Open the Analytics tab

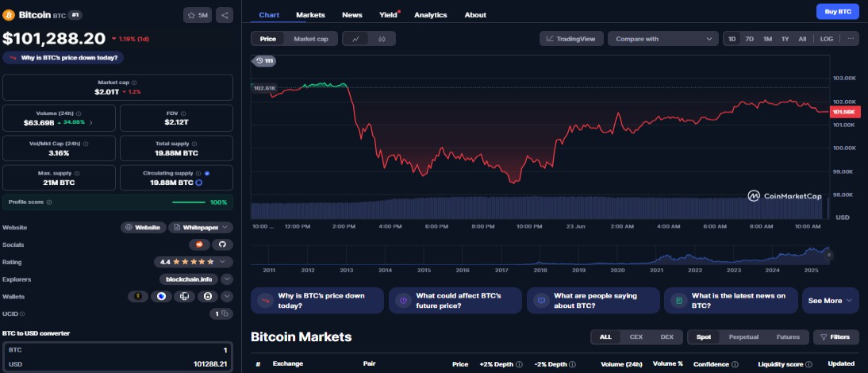(x=431, y=15)
